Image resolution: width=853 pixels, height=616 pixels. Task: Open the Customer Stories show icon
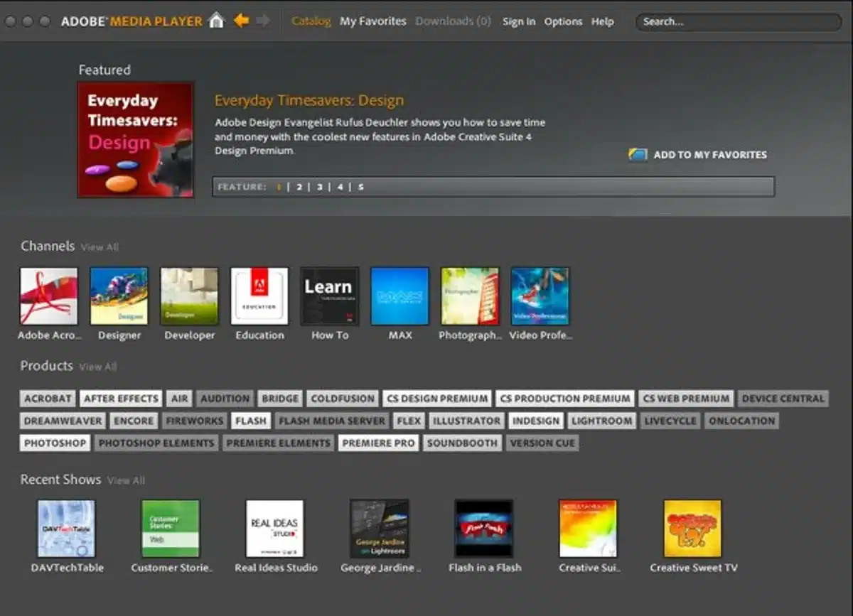pos(171,529)
